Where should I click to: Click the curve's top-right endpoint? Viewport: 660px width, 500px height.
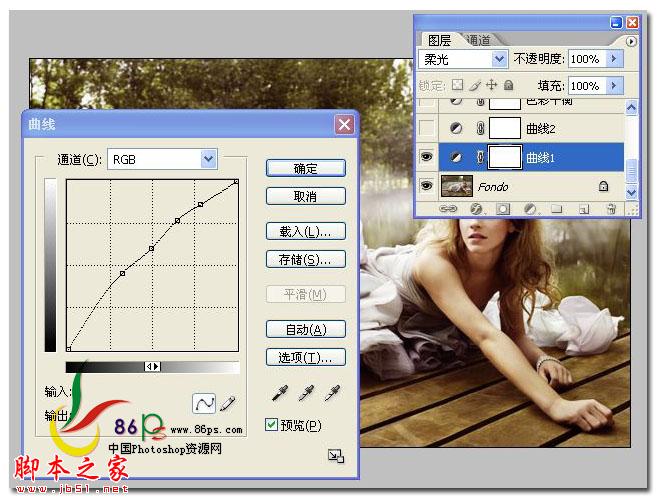[237, 181]
